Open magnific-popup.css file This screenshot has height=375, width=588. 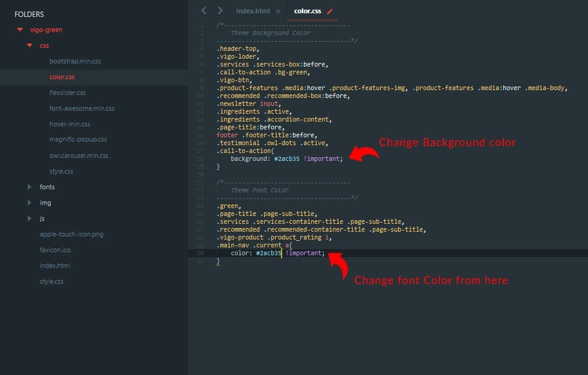pos(78,139)
